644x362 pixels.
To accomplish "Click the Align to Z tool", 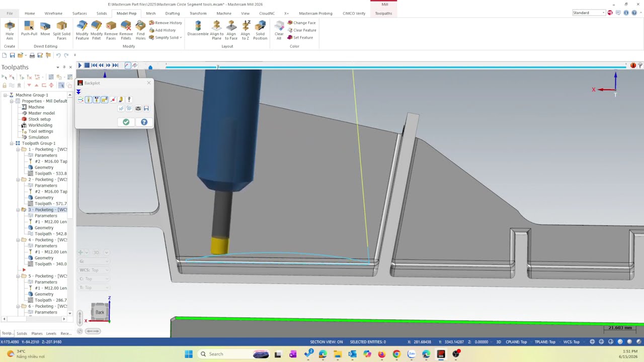I will click(246, 30).
